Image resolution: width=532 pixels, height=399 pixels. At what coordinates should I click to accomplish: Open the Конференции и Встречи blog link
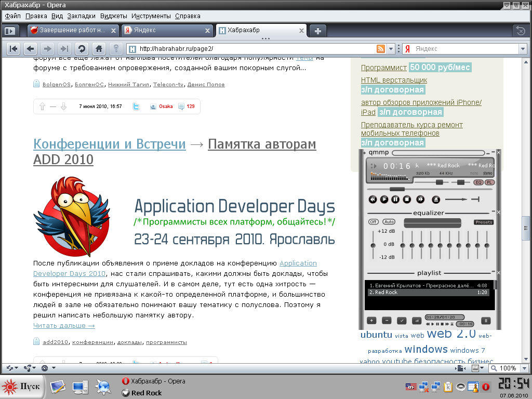click(110, 144)
